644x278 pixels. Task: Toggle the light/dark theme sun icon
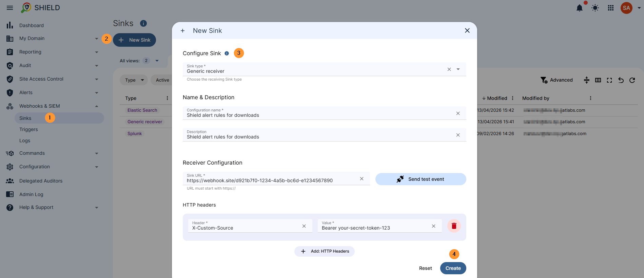pos(595,8)
